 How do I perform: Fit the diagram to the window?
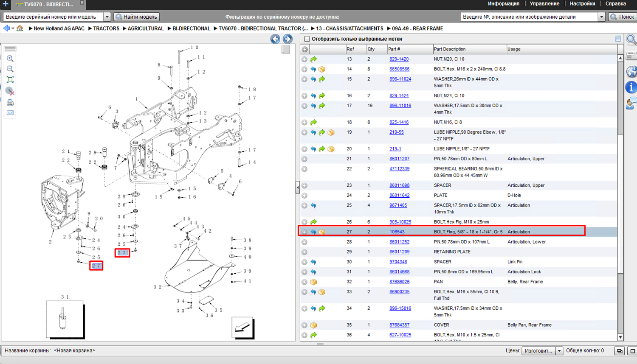tap(10, 79)
